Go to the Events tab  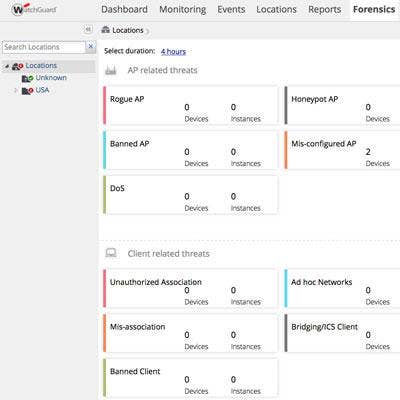click(231, 9)
